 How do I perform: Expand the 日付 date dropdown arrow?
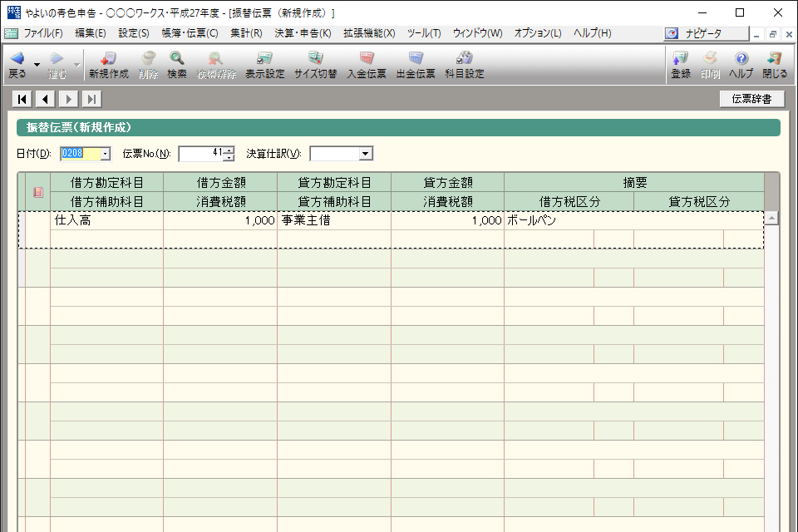106,154
